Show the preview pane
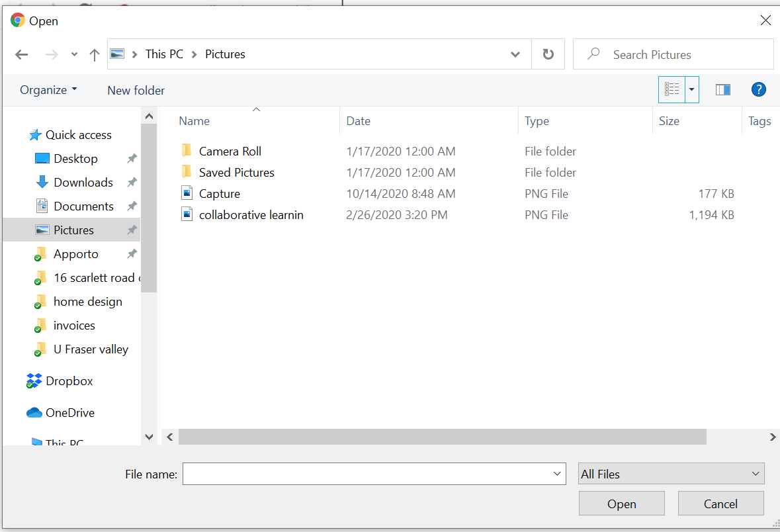Image resolution: width=780 pixels, height=532 pixels. [723, 89]
